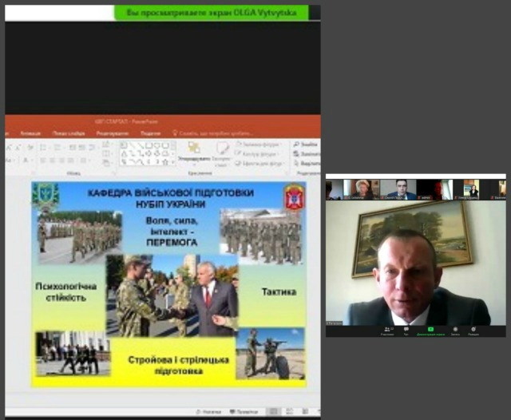Select the Психологічна стійкість text box
The height and width of the screenshot is (420, 511).
pos(66,291)
